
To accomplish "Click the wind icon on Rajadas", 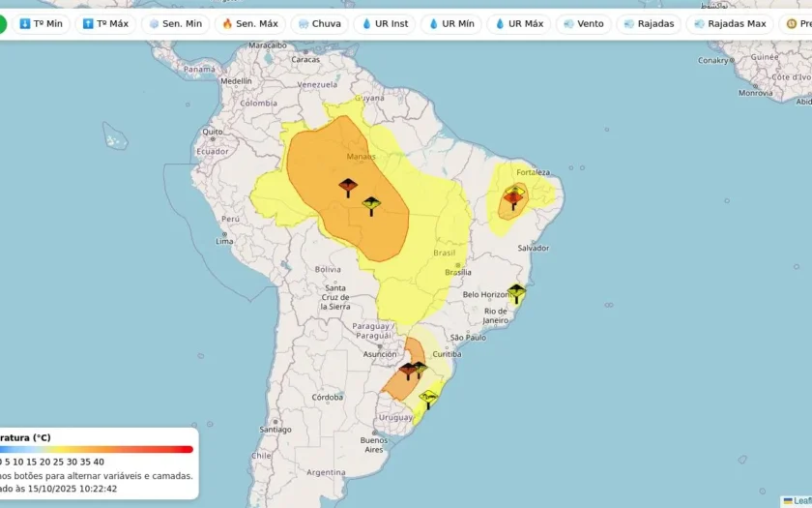I will [629, 24].
